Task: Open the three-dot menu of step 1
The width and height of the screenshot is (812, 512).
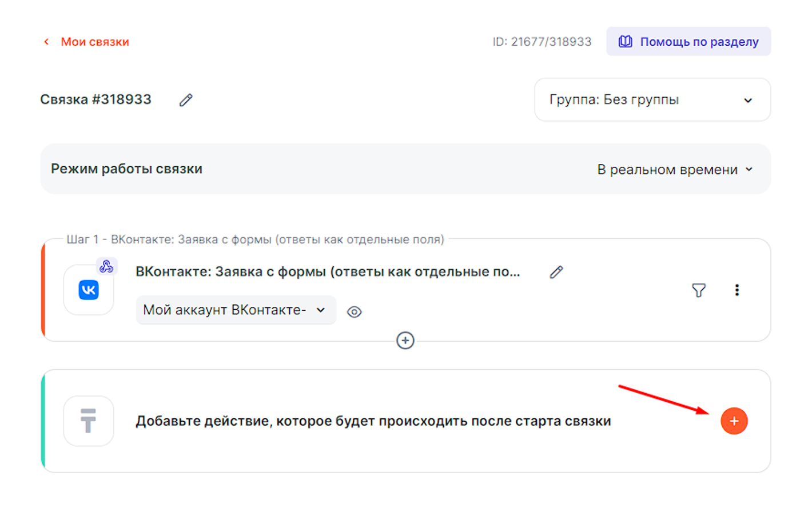Action: click(737, 290)
